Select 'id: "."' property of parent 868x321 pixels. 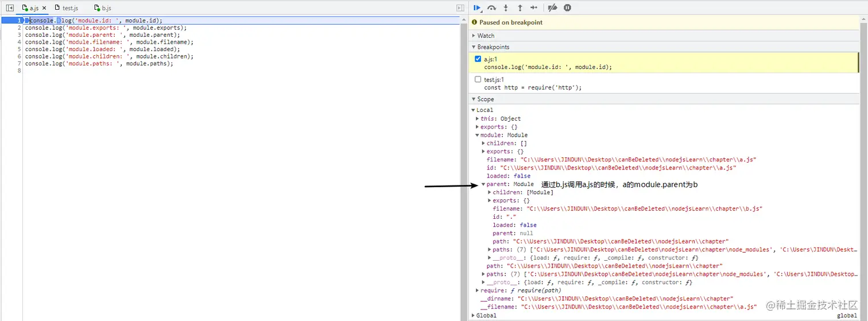pyautogui.click(x=504, y=217)
